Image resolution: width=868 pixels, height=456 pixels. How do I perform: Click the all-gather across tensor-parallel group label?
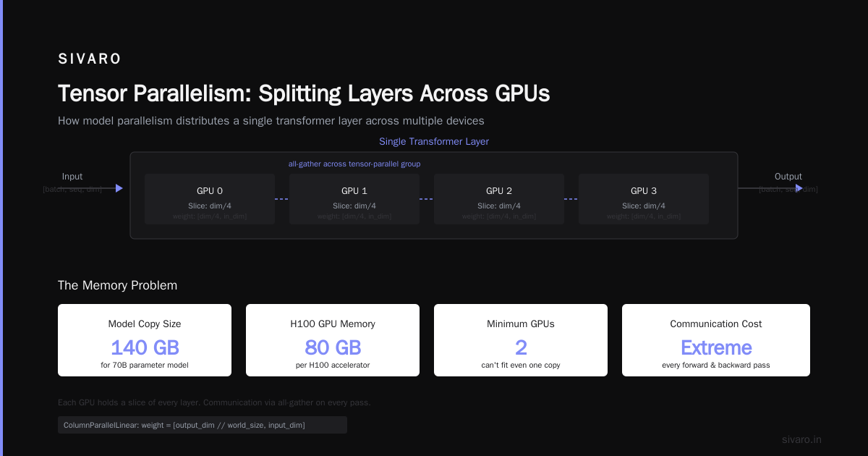(x=354, y=164)
